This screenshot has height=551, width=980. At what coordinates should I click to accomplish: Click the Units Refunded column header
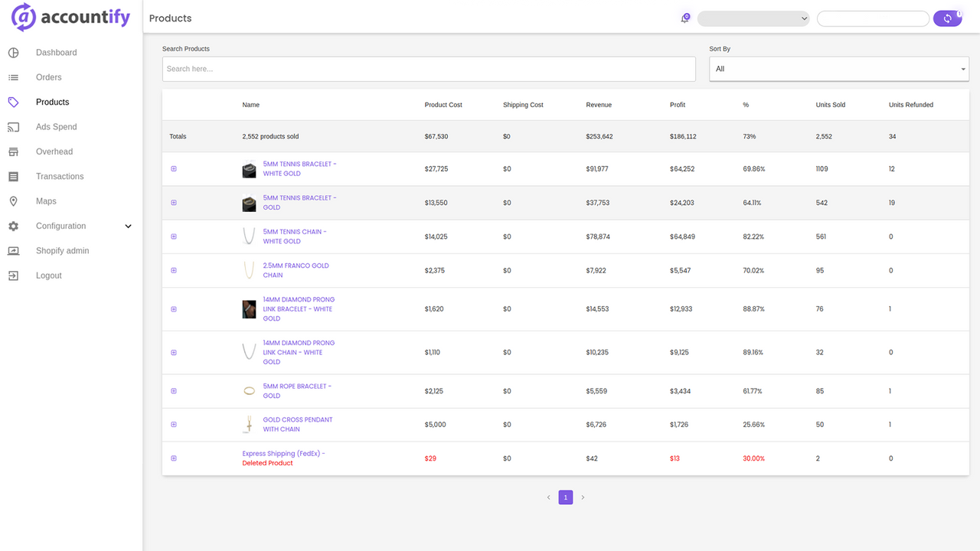click(911, 105)
